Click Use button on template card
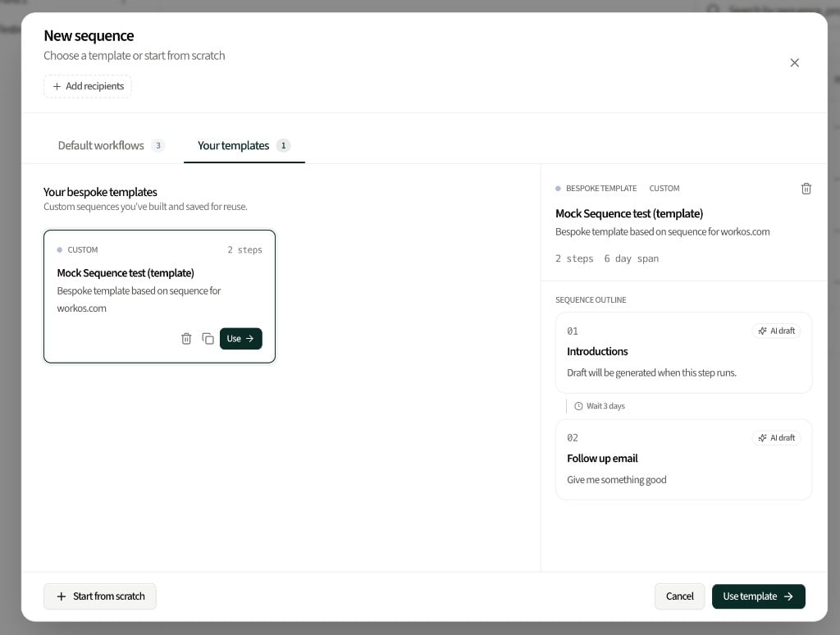Viewport: 840px width, 635px height. [240, 339]
